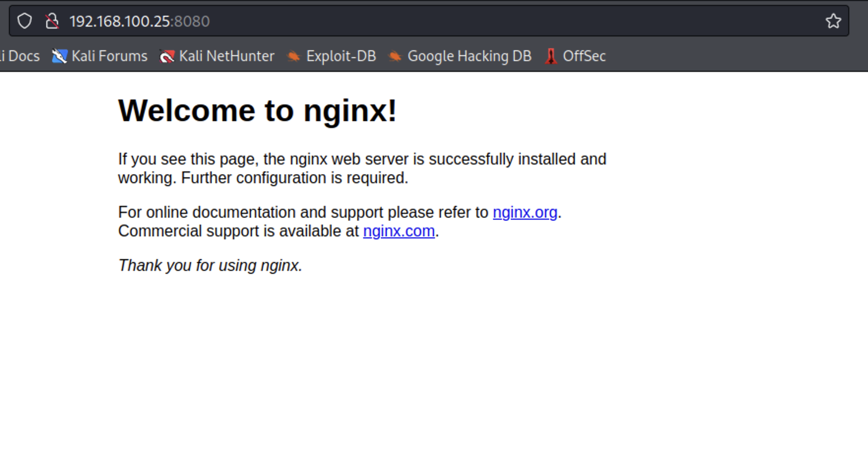Screen dimensions: 868x460
Task: Bookmark this page with the star icon
Action: point(833,21)
